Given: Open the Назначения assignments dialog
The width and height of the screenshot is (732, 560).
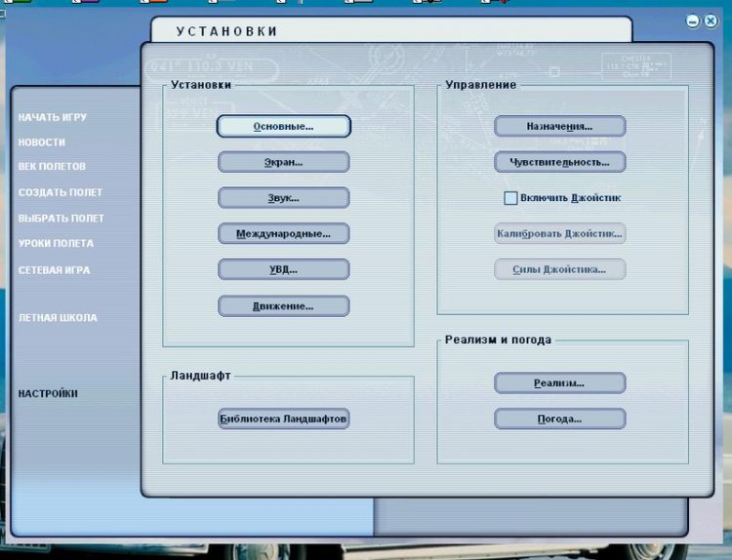Looking at the screenshot, I should click(559, 126).
